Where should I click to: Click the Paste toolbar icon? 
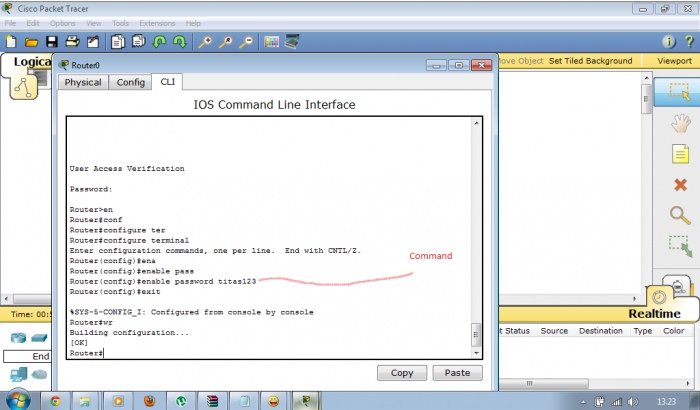coord(138,42)
